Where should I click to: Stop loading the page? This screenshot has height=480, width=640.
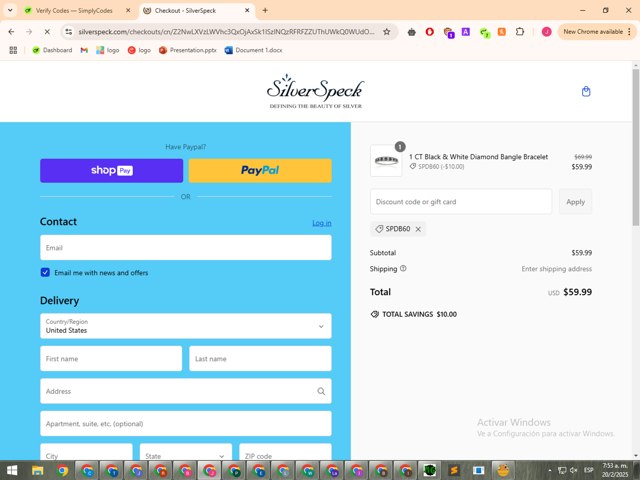click(x=47, y=31)
